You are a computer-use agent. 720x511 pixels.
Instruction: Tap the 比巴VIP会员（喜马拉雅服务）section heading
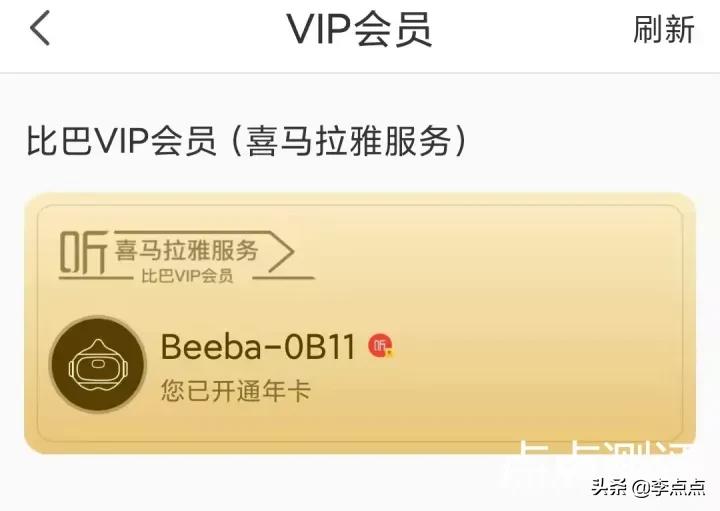click(x=247, y=140)
